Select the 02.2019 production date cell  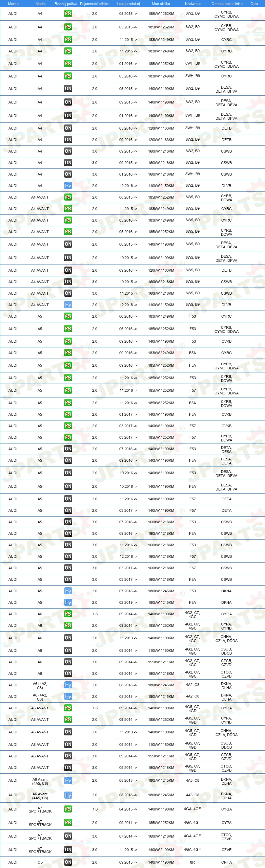[x=128, y=602]
